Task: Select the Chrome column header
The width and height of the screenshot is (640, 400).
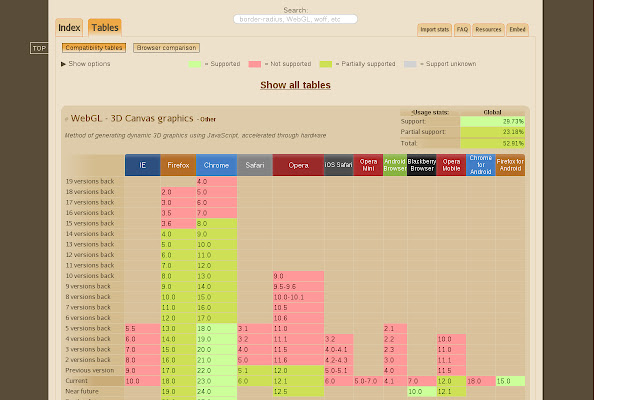Action: (x=215, y=165)
